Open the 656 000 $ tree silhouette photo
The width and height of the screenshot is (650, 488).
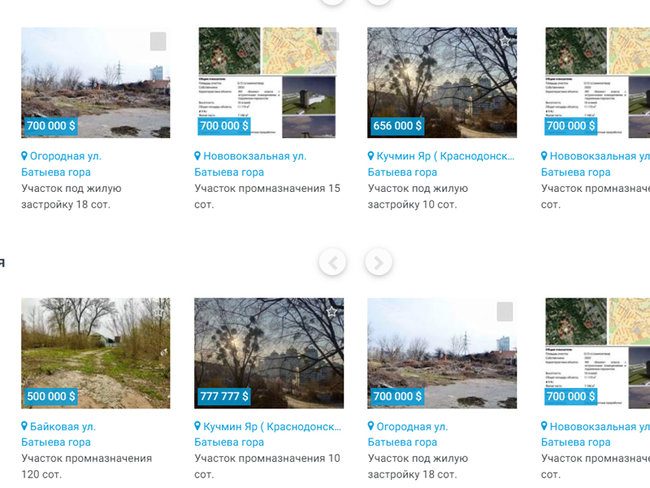[x=442, y=83]
